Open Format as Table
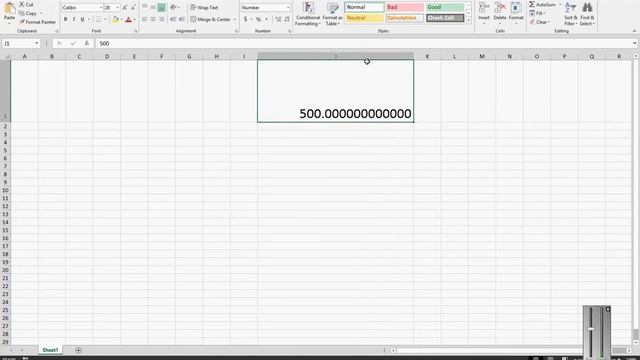The width and height of the screenshot is (640, 360). pos(332,13)
